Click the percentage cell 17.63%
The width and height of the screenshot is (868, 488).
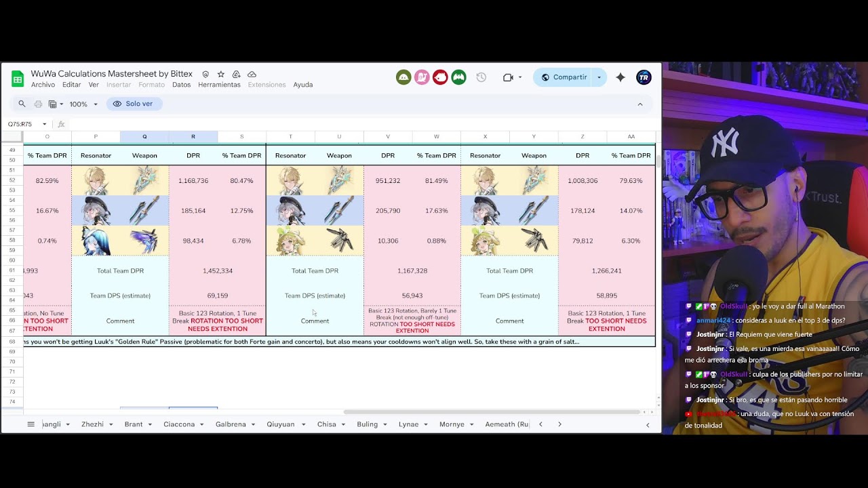[x=437, y=211]
